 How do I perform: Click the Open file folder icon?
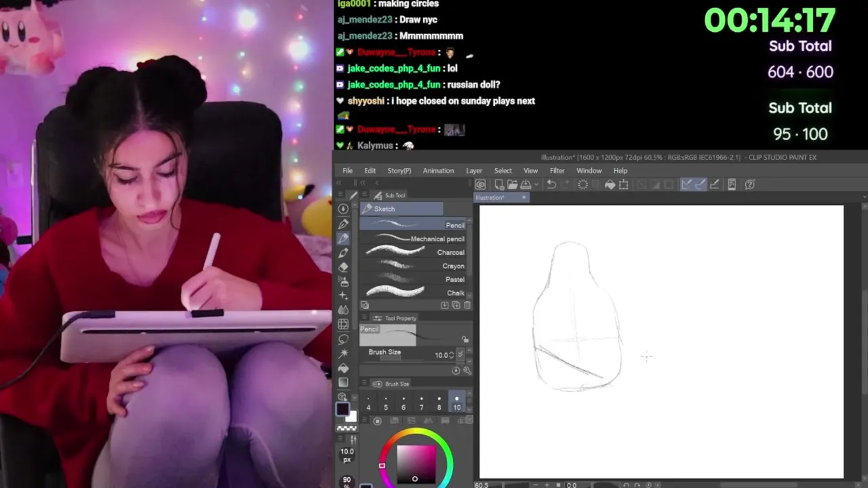point(512,184)
